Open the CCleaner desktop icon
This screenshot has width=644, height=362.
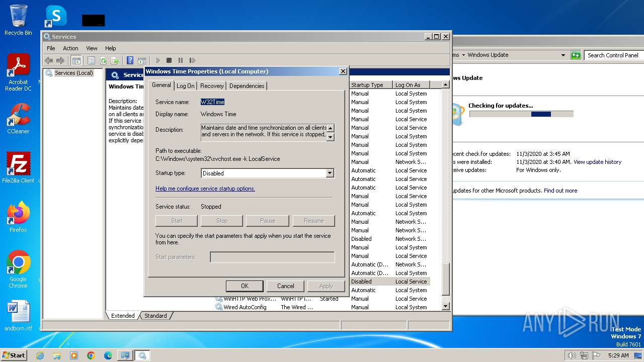click(18, 119)
